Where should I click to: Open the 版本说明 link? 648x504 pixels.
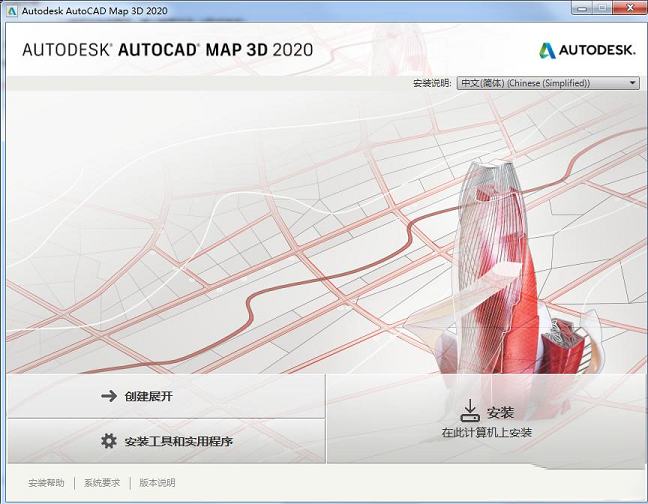(x=157, y=483)
